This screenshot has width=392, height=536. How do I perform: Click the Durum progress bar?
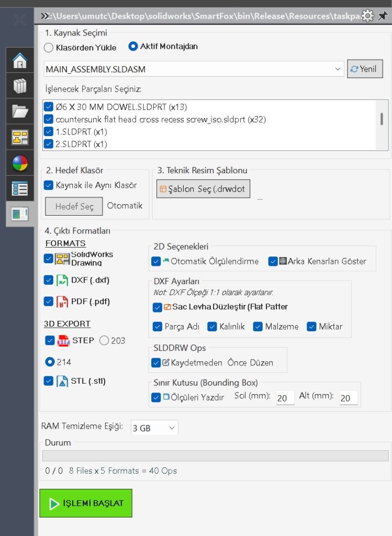tap(216, 456)
